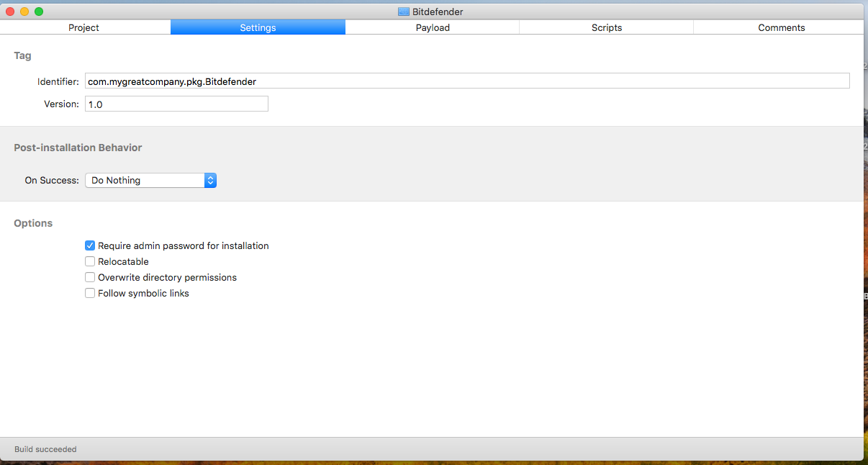Enable Follow symbolic links
The image size is (868, 465).
(90, 293)
